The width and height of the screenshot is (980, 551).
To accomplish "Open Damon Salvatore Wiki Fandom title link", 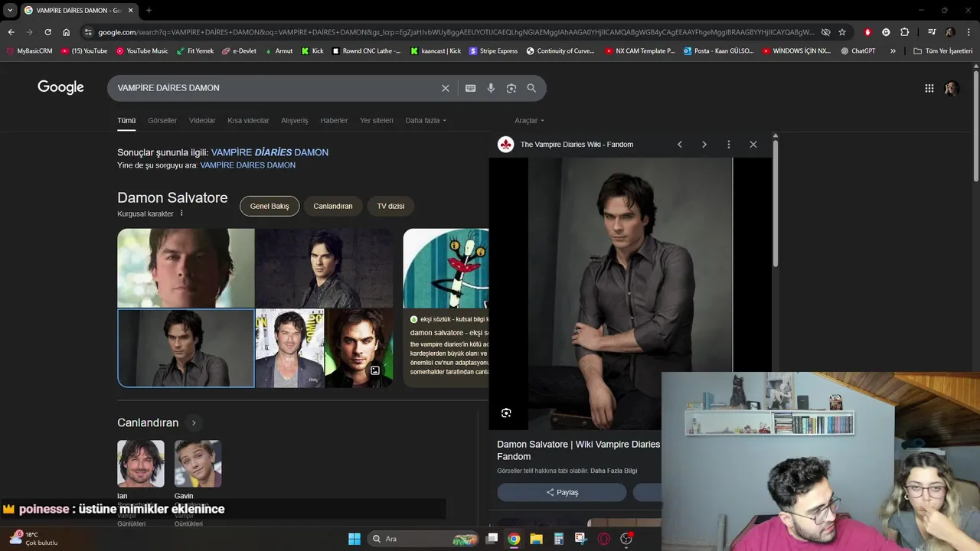I will [578, 450].
